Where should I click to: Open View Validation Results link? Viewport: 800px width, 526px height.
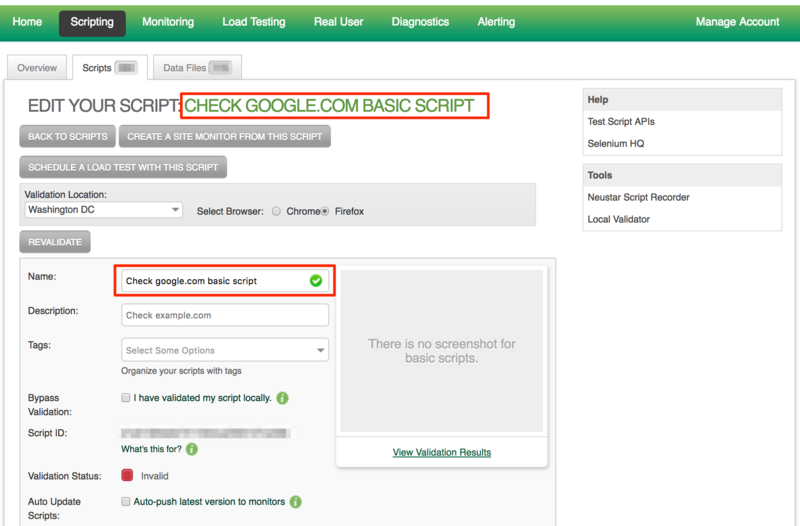point(442,452)
